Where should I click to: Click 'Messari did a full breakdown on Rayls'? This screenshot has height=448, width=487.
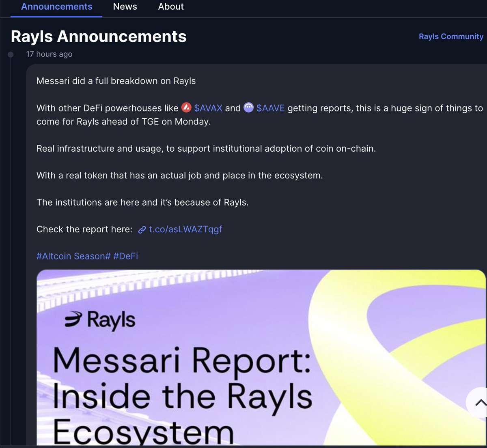tap(116, 81)
